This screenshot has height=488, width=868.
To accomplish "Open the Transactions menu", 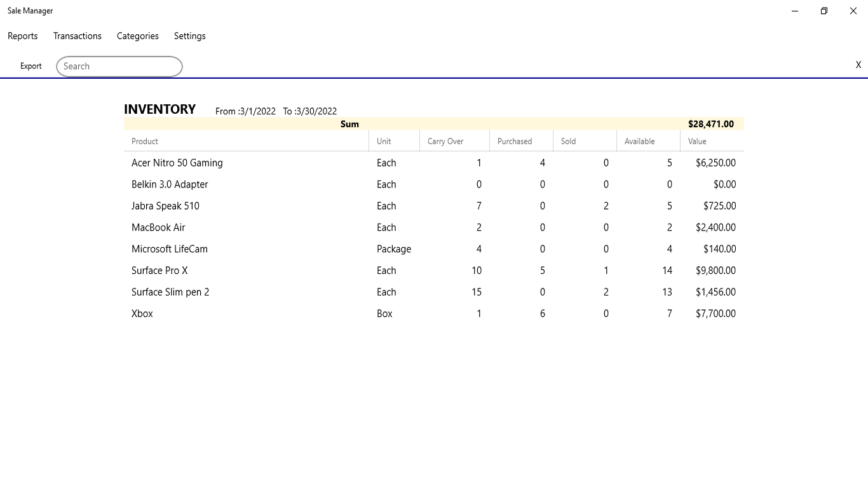I will pyautogui.click(x=78, y=36).
